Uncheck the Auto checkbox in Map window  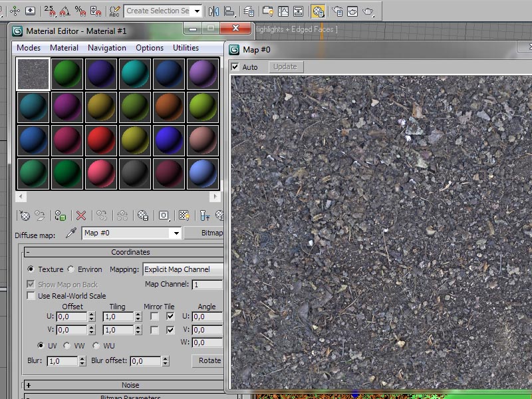[235, 67]
